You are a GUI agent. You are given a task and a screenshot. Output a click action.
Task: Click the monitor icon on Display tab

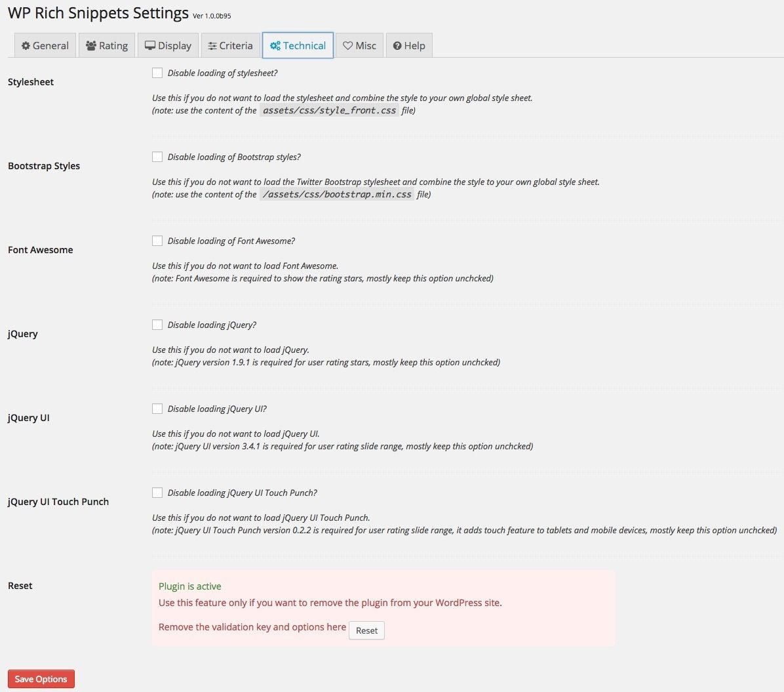coord(150,45)
